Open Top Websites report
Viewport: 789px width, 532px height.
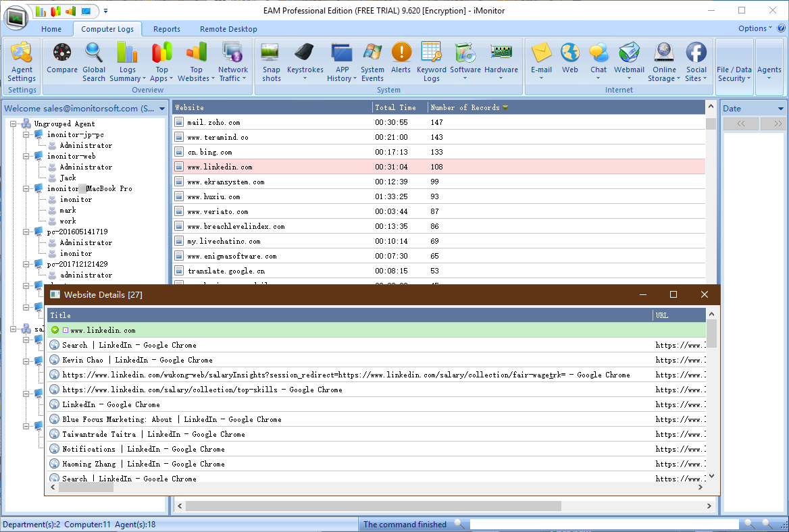[197, 62]
